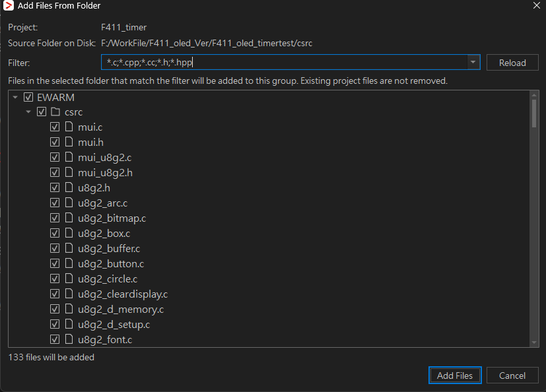Select the mui_u8g2.c file name
The image size is (546, 392).
pos(105,158)
